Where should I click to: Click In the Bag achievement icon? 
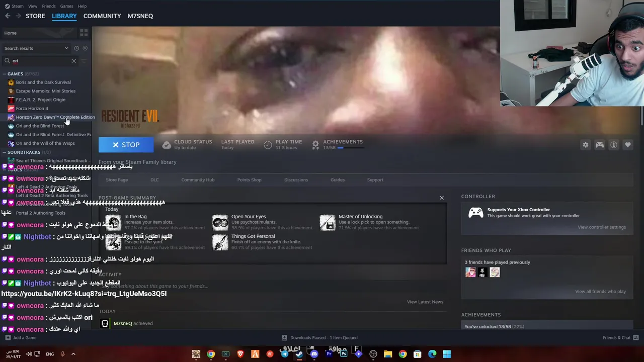coord(113,222)
